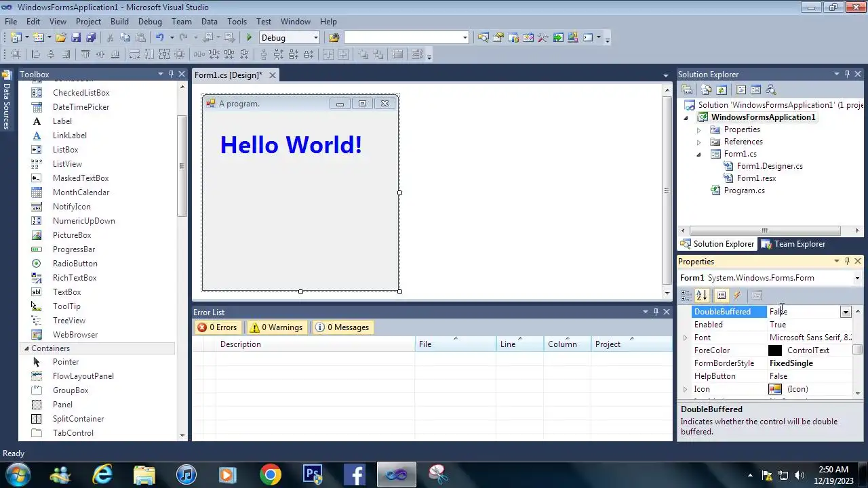This screenshot has width=868, height=488.
Task: Click the ForeColor black color swatch
Action: pos(775,350)
